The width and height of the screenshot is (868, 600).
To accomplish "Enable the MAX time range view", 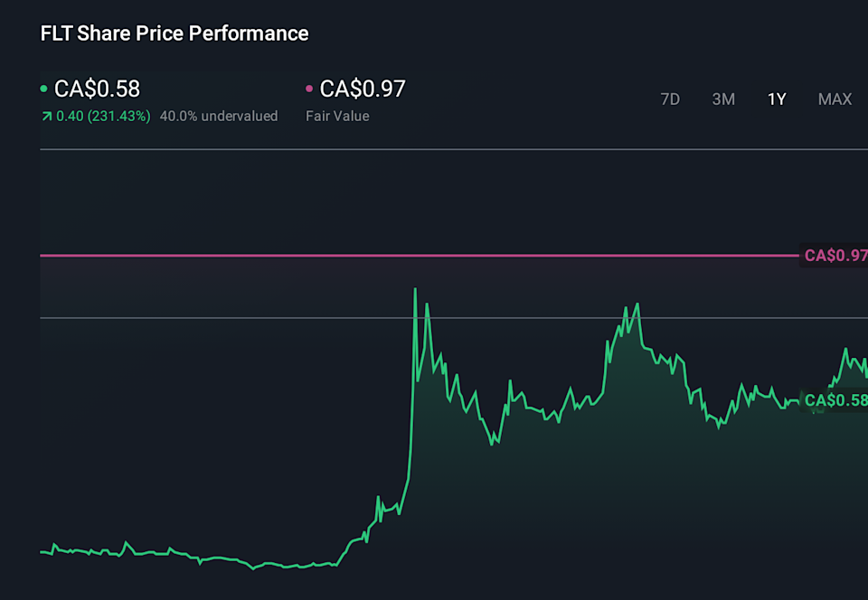I will (x=835, y=99).
